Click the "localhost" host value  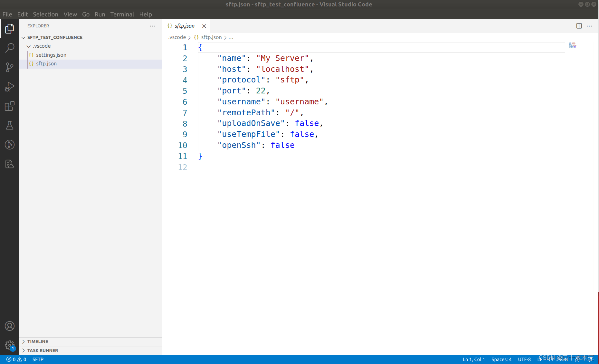pos(282,69)
